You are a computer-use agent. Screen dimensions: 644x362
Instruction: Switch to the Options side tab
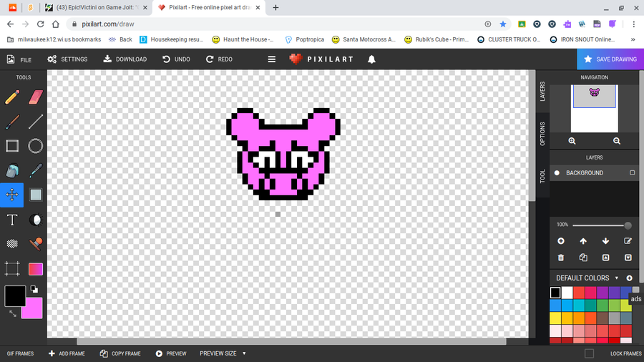(542, 134)
